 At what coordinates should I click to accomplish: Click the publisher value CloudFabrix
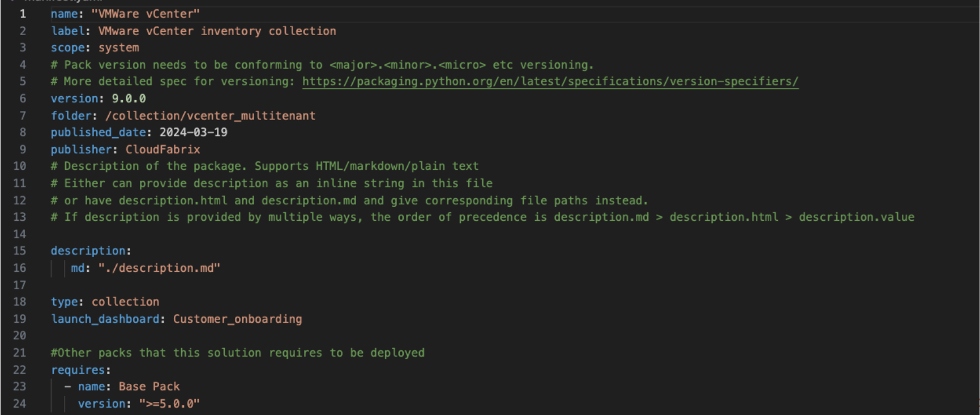162,149
